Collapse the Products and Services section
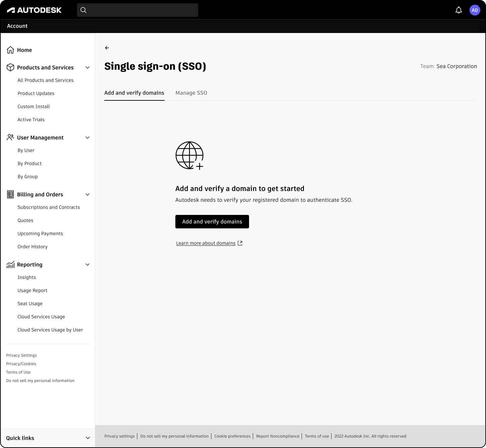The height and width of the screenshot is (448, 486). pos(88,67)
